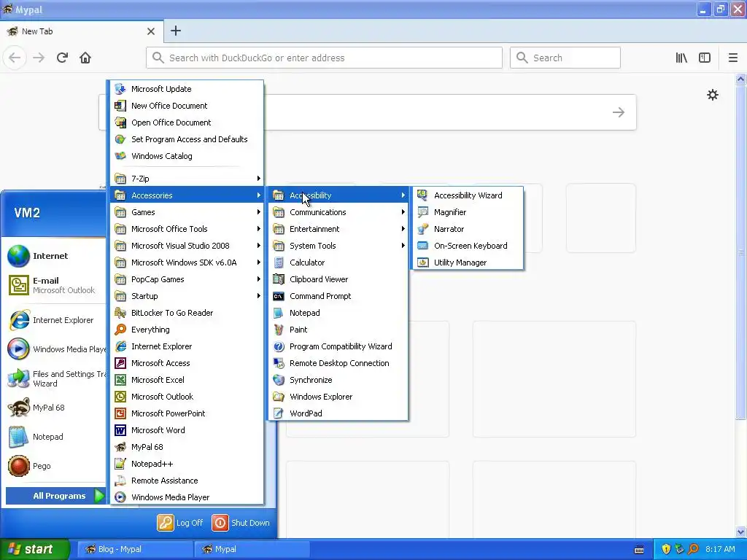Click the Everything tray search icon
The image size is (747, 560).
click(x=693, y=549)
